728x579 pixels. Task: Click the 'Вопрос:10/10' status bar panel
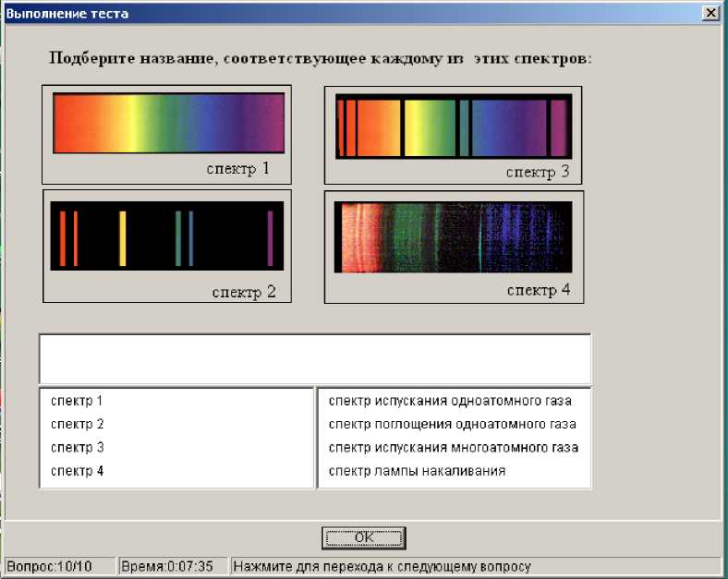click(x=58, y=566)
